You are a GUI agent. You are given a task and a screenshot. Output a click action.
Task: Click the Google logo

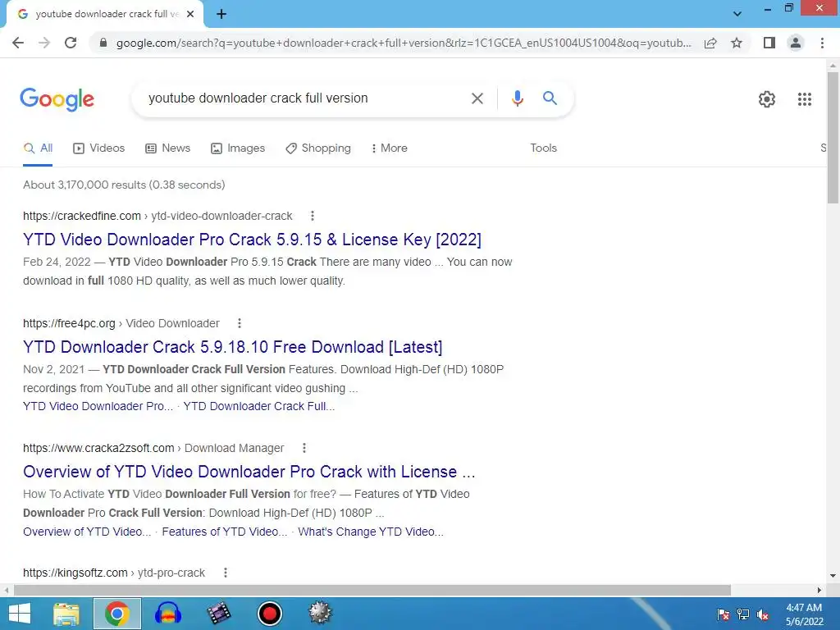coord(57,99)
